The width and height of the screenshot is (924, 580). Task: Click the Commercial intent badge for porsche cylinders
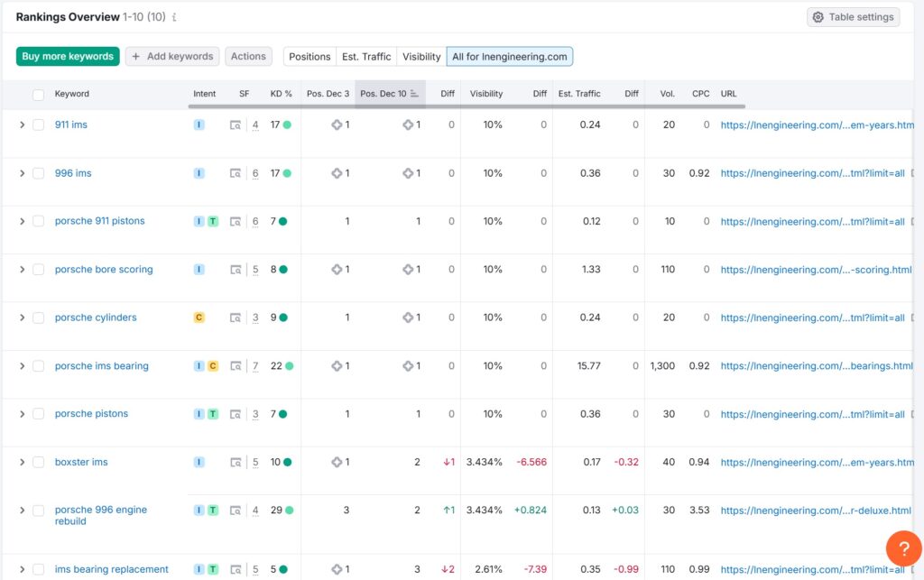(199, 318)
